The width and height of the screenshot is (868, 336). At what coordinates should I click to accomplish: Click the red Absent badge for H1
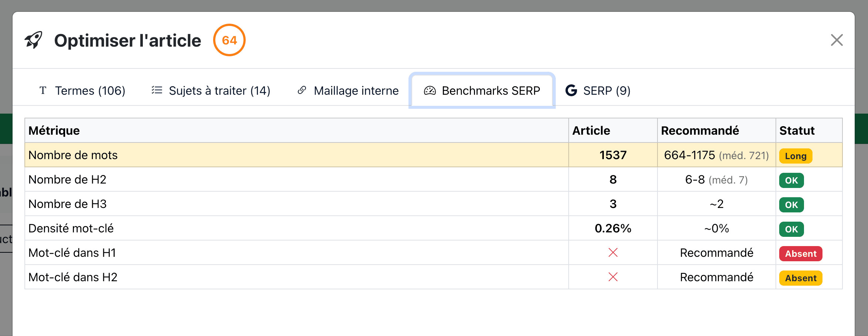801,253
